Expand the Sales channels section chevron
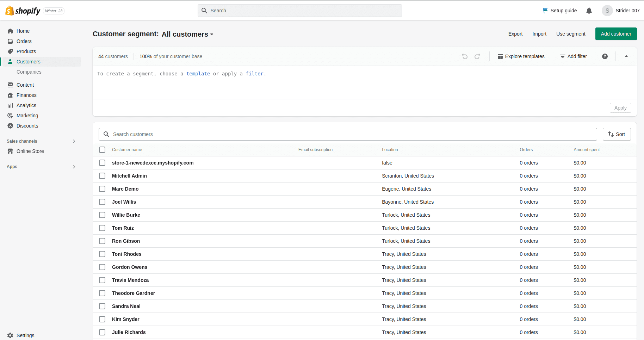The height and width of the screenshot is (340, 644). coord(74,141)
